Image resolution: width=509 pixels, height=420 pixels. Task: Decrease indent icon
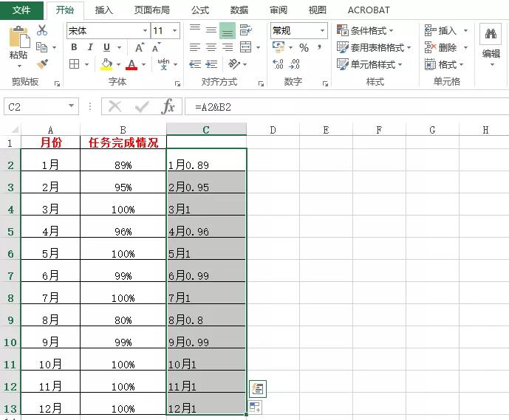coord(195,64)
